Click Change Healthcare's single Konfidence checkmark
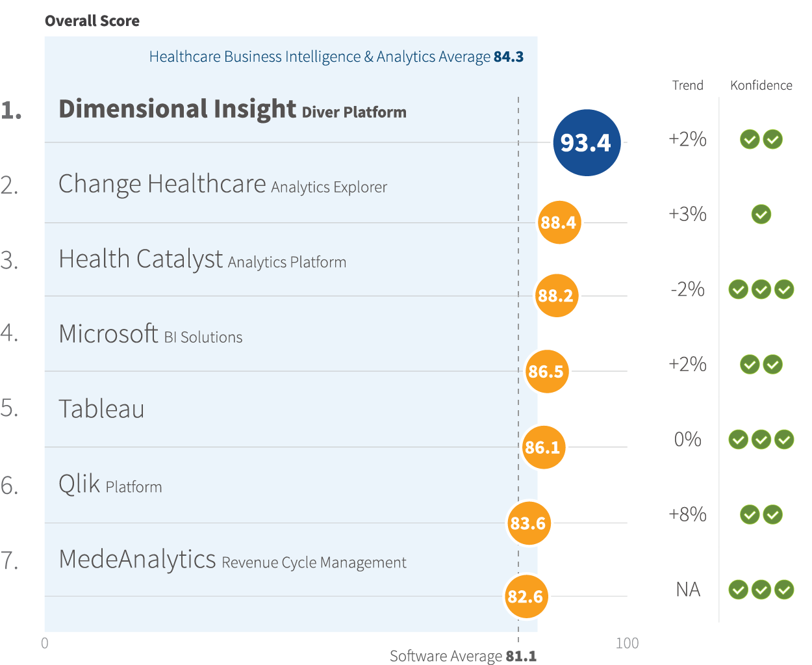Viewport: 812px width, 665px height. pyautogui.click(x=761, y=214)
